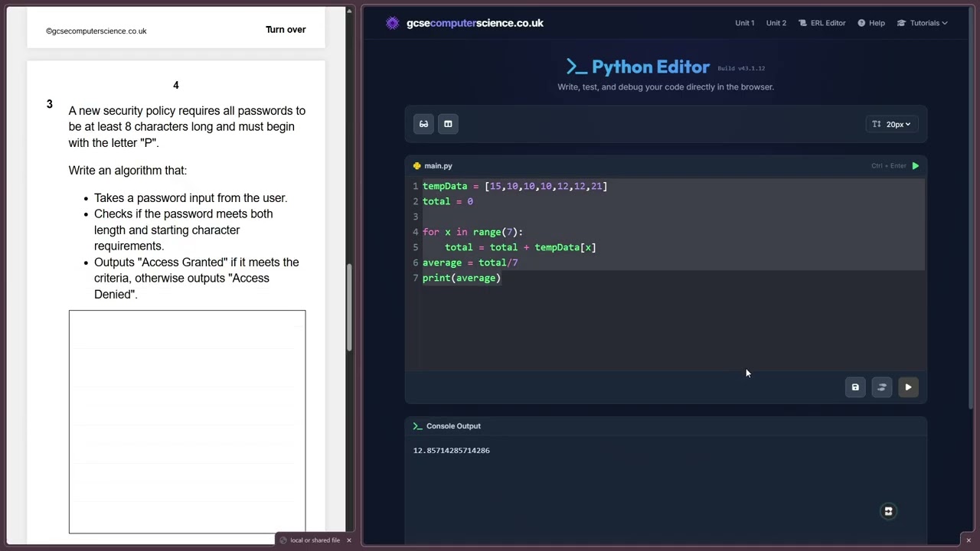
Task: Click the ©gcsecomputerscience.co.uk footer text
Action: pos(96,31)
